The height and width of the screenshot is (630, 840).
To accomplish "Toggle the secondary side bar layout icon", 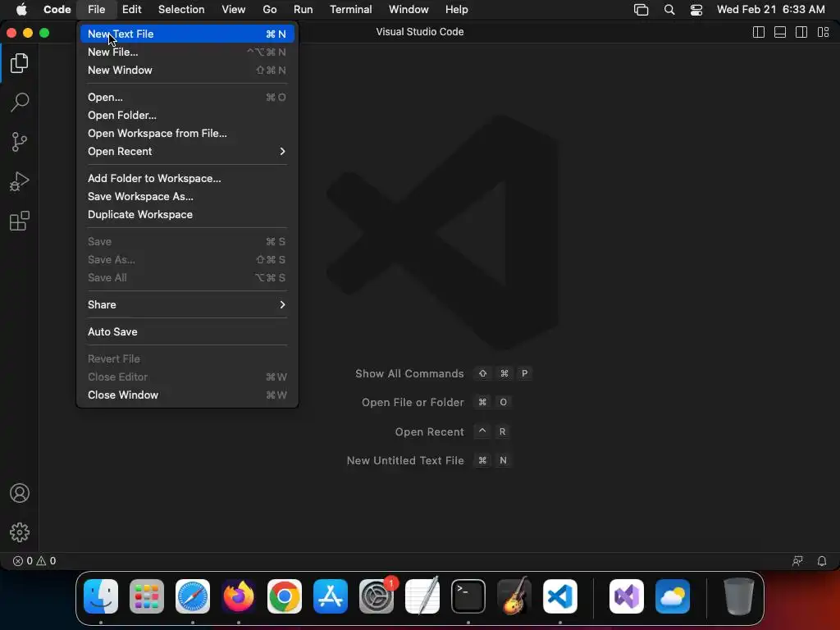I will coord(801,32).
